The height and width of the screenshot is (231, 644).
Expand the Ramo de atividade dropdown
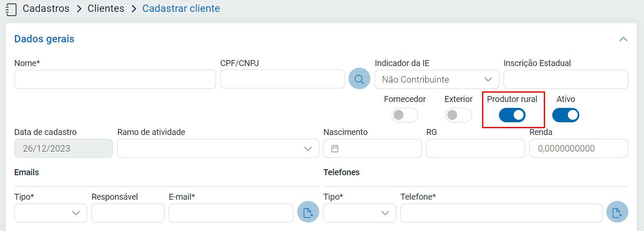pos(218,148)
